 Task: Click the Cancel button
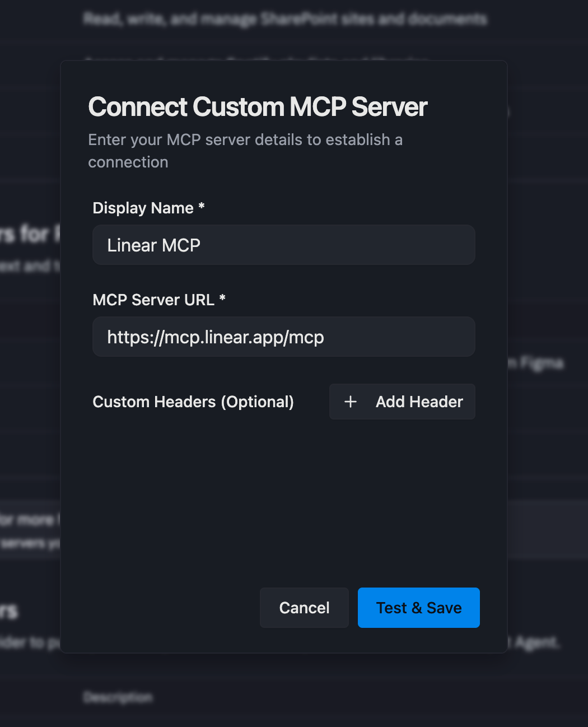[304, 608]
